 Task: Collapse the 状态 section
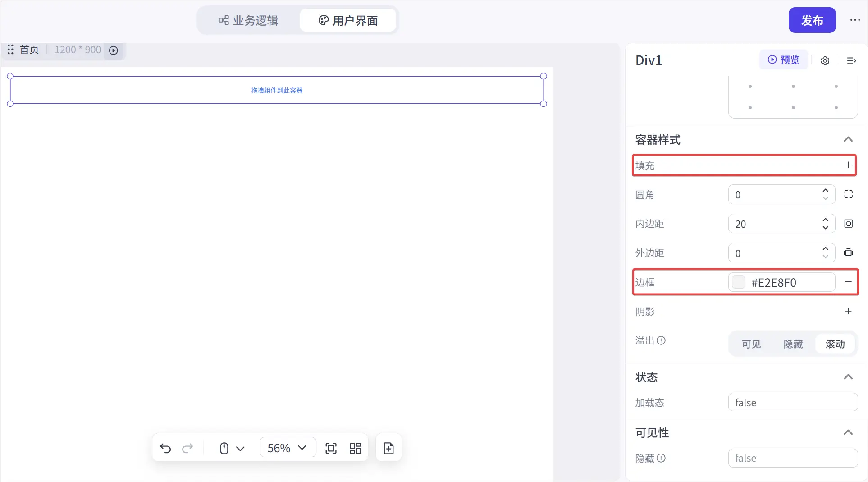(848, 377)
